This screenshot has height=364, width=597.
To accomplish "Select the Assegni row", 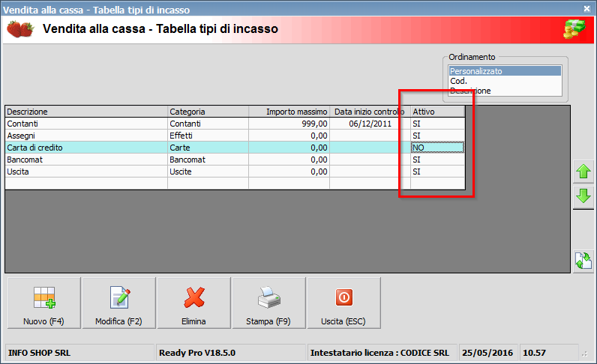I will click(235, 136).
